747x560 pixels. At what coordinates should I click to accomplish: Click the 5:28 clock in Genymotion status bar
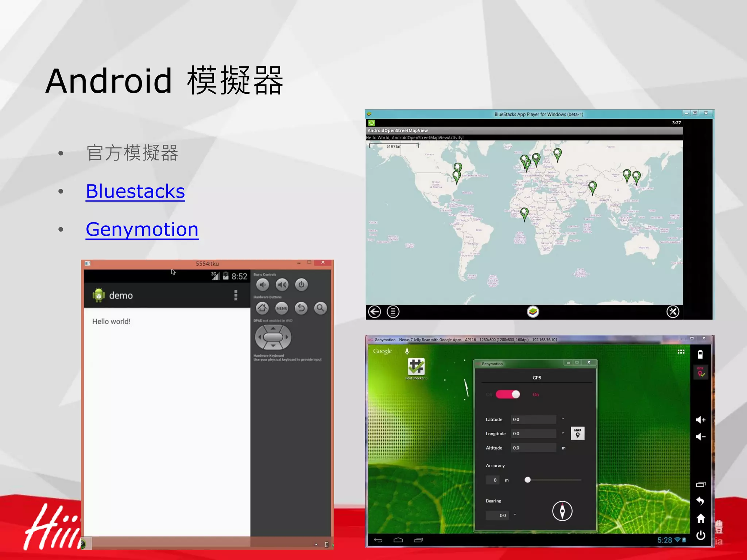(x=665, y=540)
